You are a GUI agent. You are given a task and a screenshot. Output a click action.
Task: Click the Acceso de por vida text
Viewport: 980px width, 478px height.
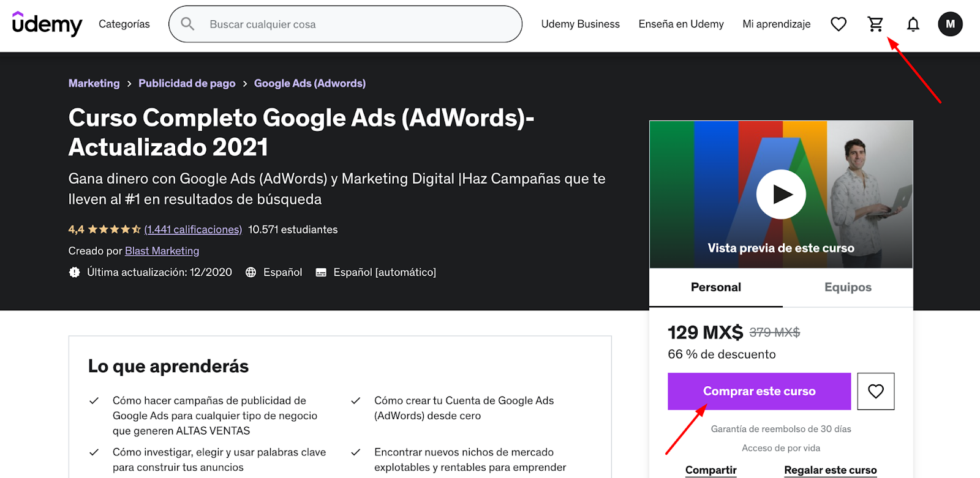(781, 448)
